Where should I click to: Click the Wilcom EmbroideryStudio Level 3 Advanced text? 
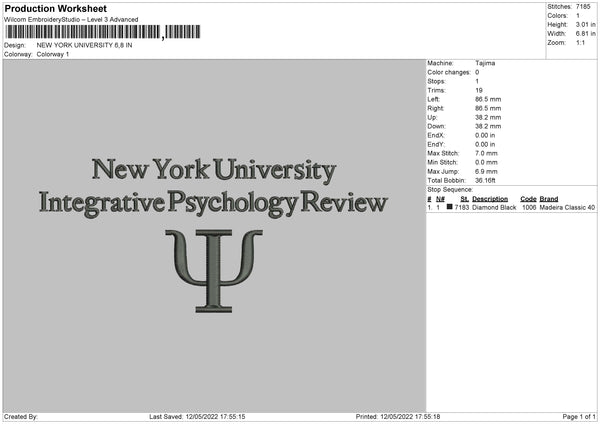71,20
